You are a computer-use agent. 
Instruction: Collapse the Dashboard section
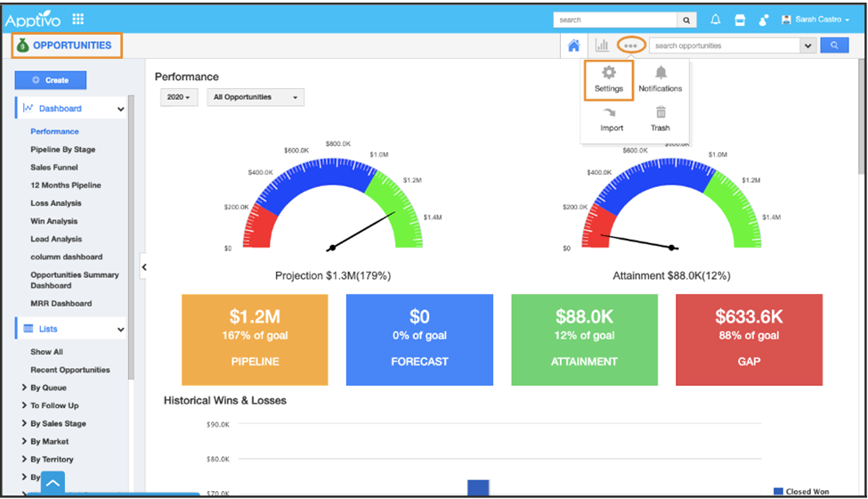120,110
